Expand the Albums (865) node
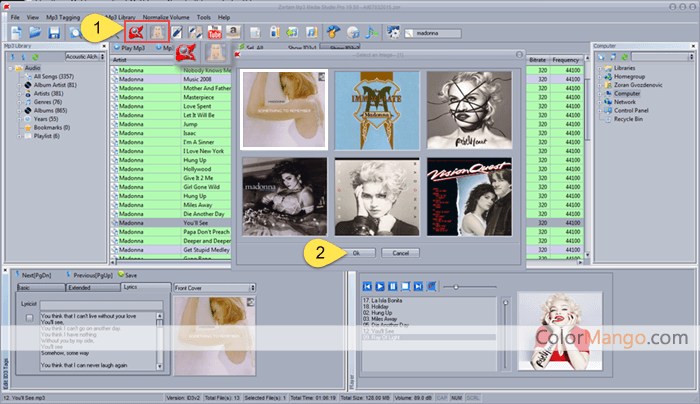This screenshot has height=404, width=700. 19,111
